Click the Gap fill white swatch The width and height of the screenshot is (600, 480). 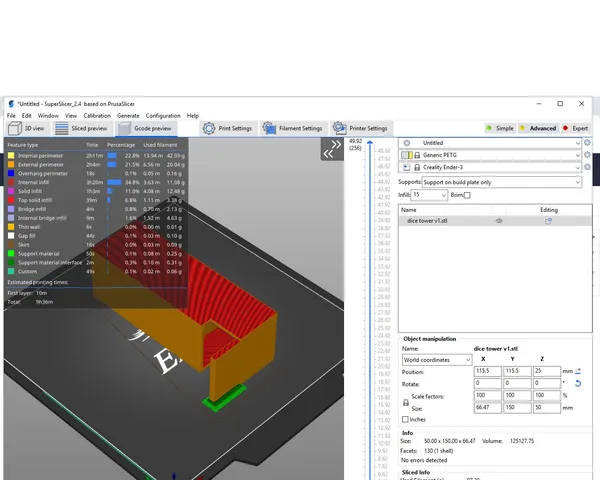pyautogui.click(x=11, y=236)
